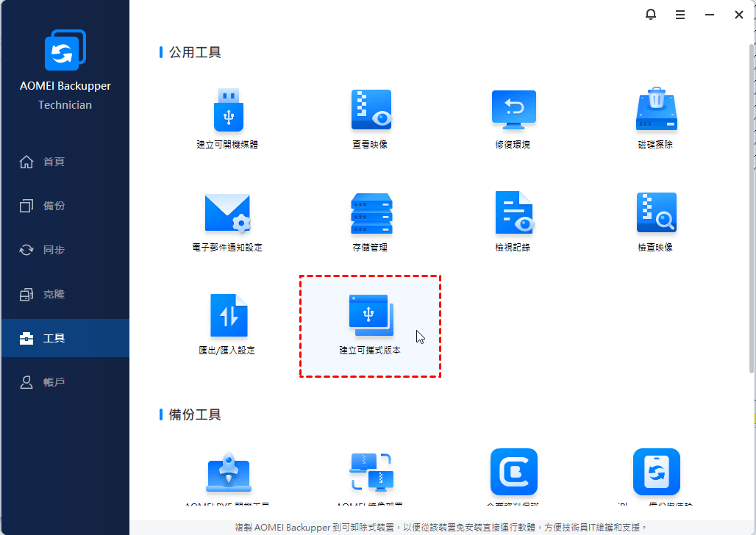The height and width of the screenshot is (535, 756).
Task: Open the hamburger menu in title bar
Action: click(x=680, y=15)
